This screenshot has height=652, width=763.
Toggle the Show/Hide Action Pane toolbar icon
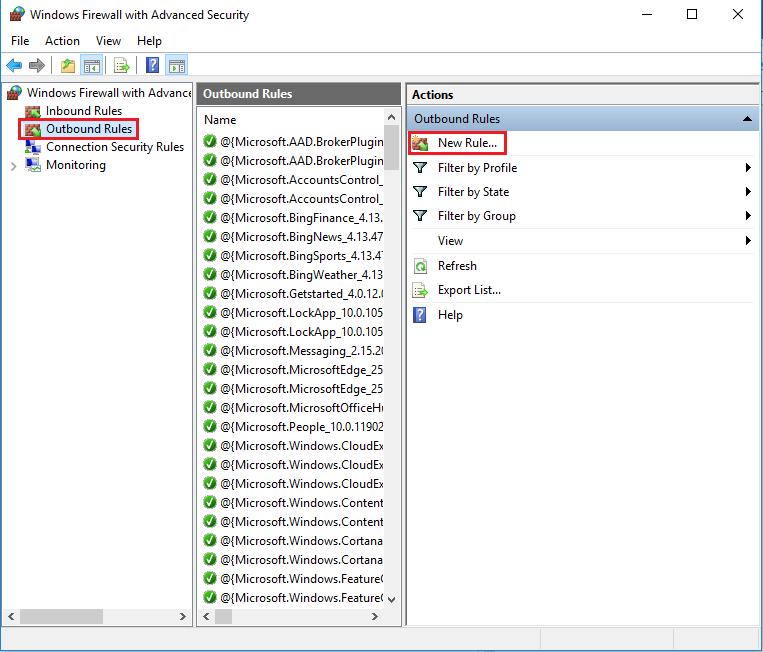pos(177,65)
